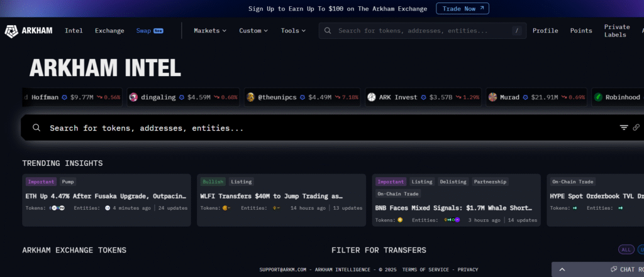Screen dimensions: 644x277
Task: Open the WLFI Transfers $40M insight
Action: coord(272,196)
